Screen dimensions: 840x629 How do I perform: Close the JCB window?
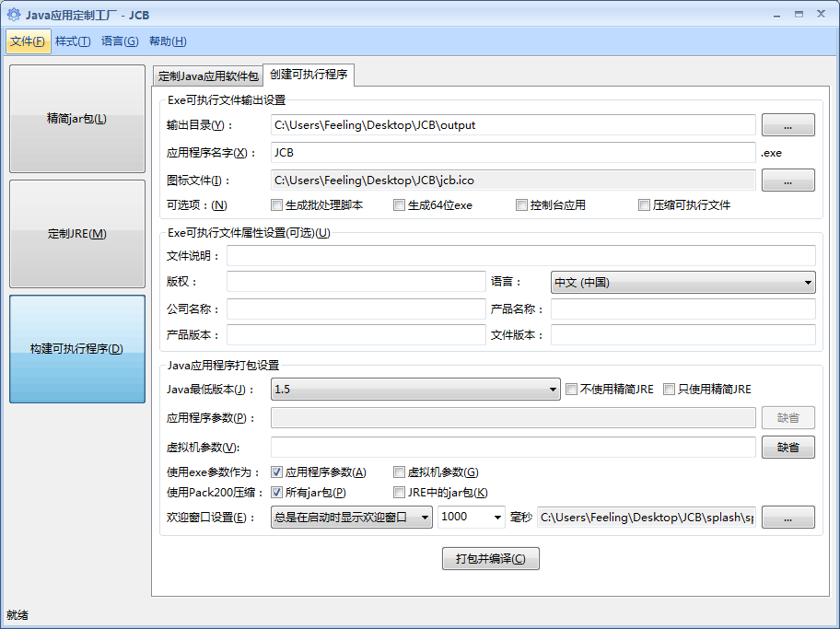(821, 15)
